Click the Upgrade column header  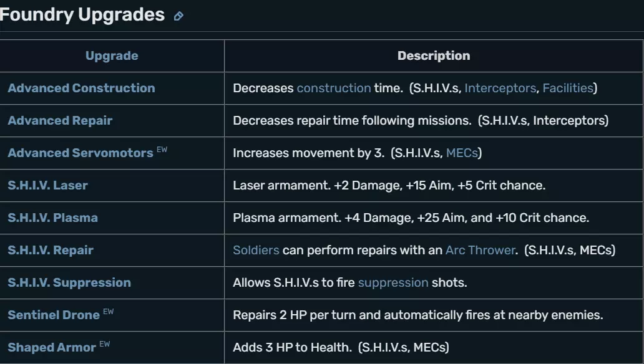click(112, 56)
